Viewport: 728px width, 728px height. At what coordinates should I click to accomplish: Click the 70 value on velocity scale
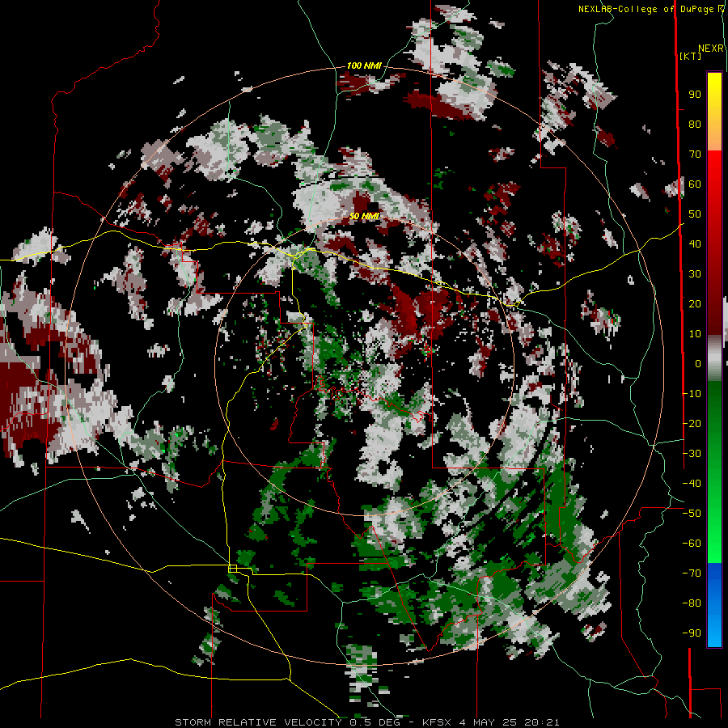tap(695, 154)
